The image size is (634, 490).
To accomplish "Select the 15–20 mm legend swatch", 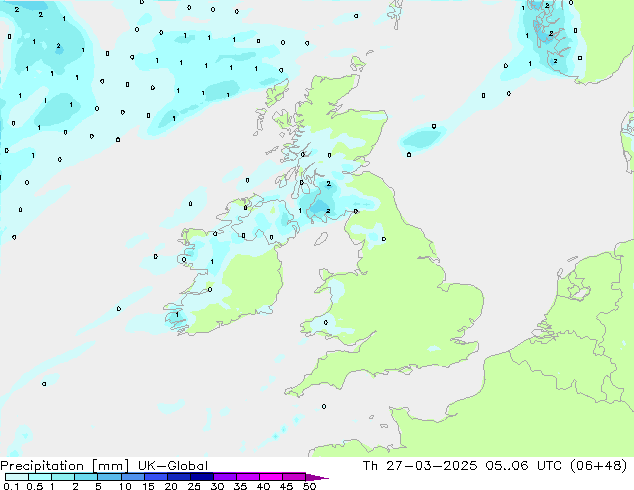I will pos(156,477).
